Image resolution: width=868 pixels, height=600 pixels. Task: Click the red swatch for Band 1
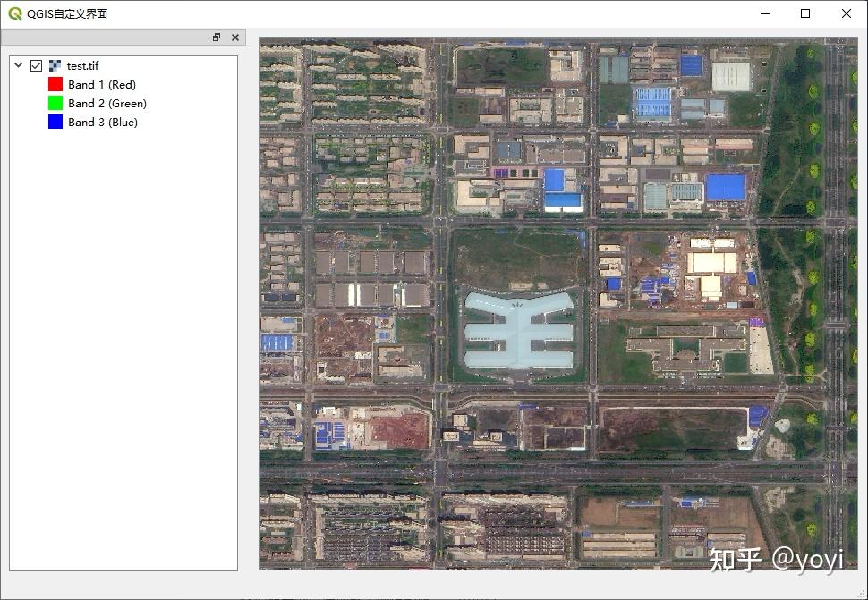coord(54,84)
